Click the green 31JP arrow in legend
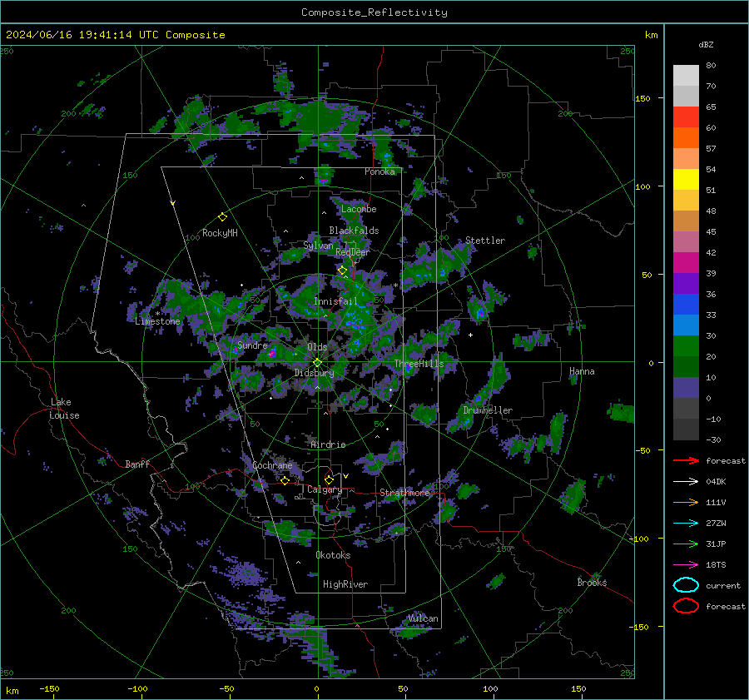This screenshot has width=749, height=700. 686,544
